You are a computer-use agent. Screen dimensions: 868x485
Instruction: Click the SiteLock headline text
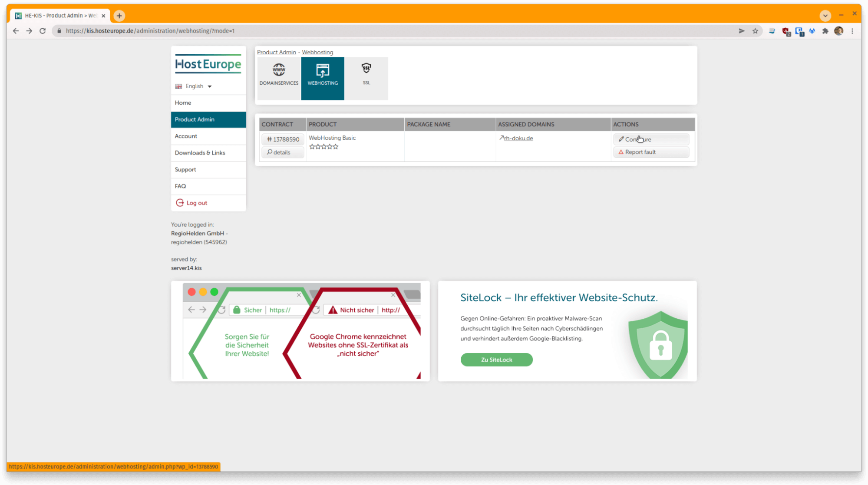click(559, 297)
